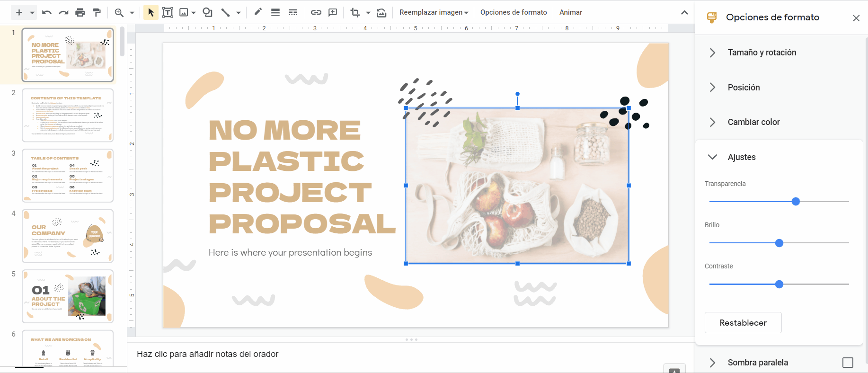
Task: Open line type dropdown arrow
Action: click(239, 13)
